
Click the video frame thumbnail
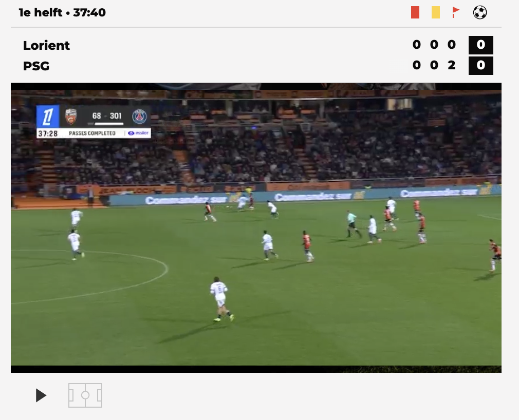256,228
